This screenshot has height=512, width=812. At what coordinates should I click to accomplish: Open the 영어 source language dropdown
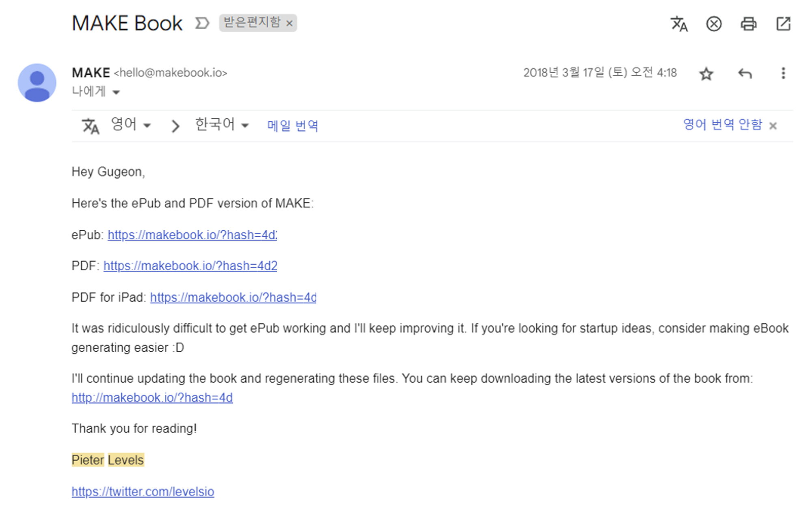pyautogui.click(x=131, y=125)
